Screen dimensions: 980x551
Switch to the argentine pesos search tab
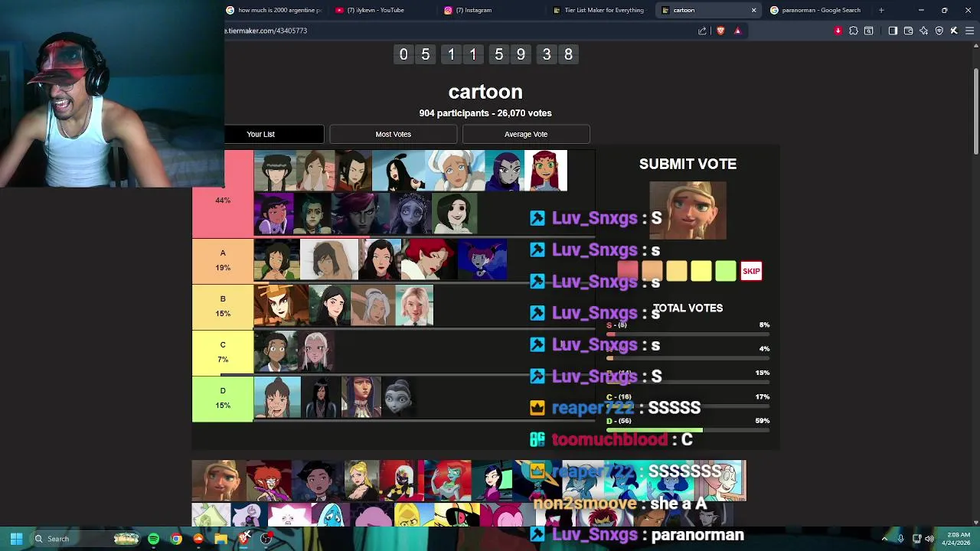click(x=274, y=10)
